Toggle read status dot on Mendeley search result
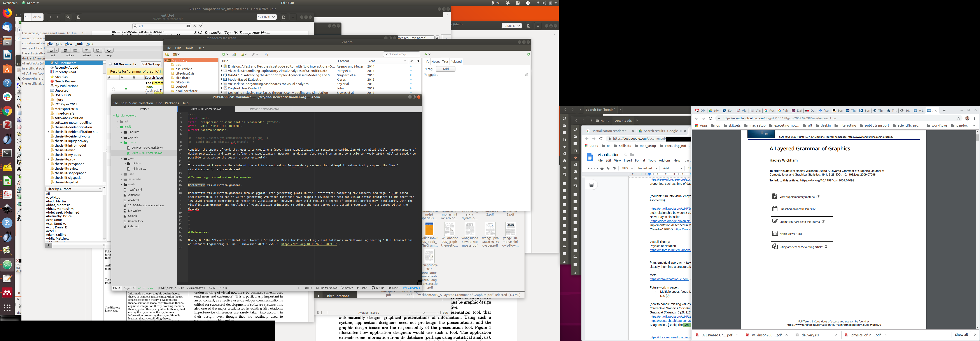The image size is (980, 341). (x=126, y=89)
